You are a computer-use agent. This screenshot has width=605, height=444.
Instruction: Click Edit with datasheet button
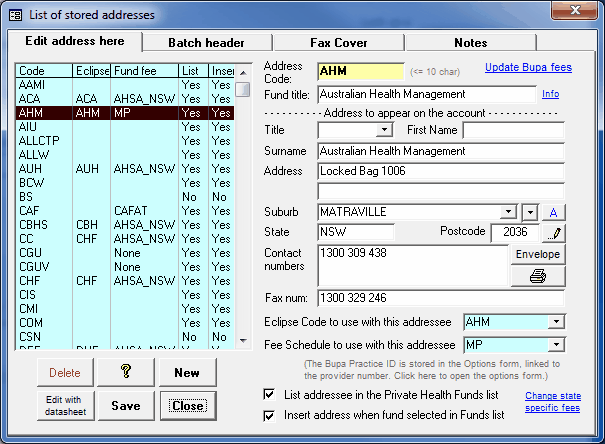pyautogui.click(x=65, y=405)
